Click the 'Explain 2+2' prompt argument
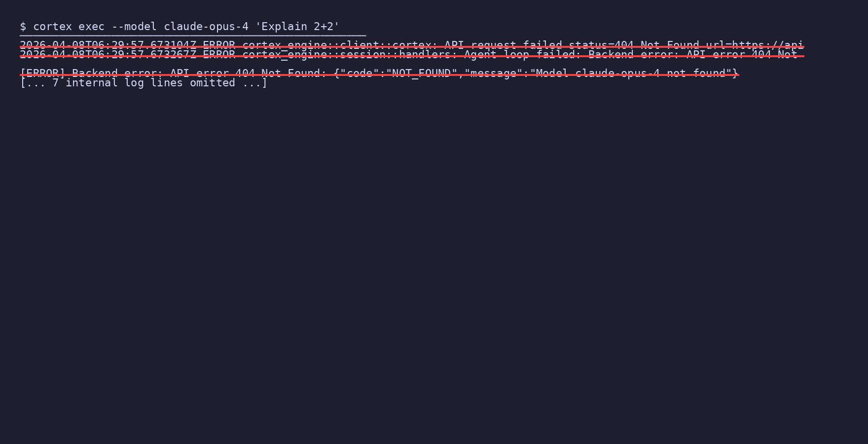 [x=297, y=27]
